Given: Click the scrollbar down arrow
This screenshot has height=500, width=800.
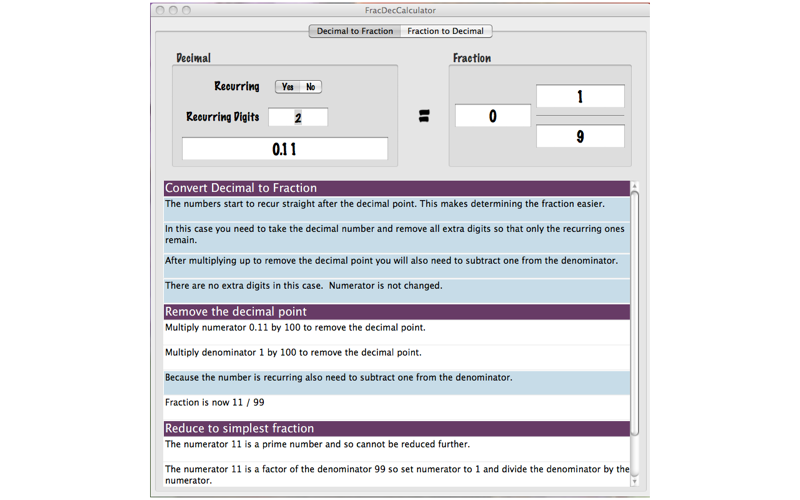Looking at the screenshot, I should [x=635, y=481].
